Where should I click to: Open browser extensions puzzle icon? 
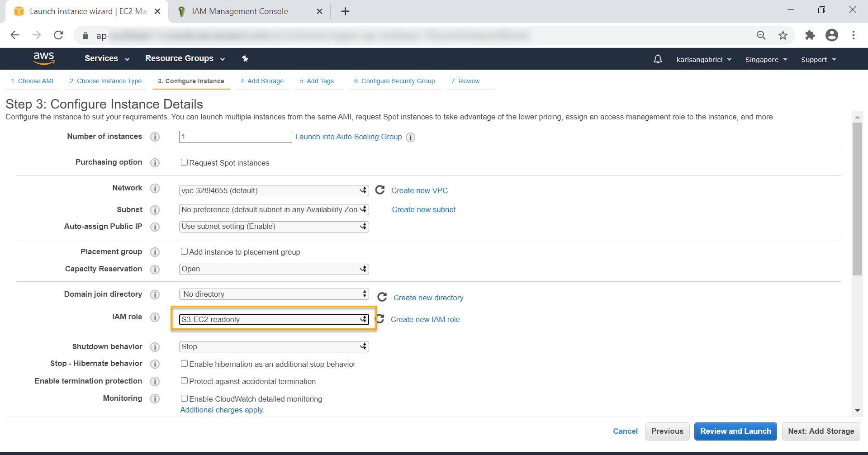click(x=810, y=35)
